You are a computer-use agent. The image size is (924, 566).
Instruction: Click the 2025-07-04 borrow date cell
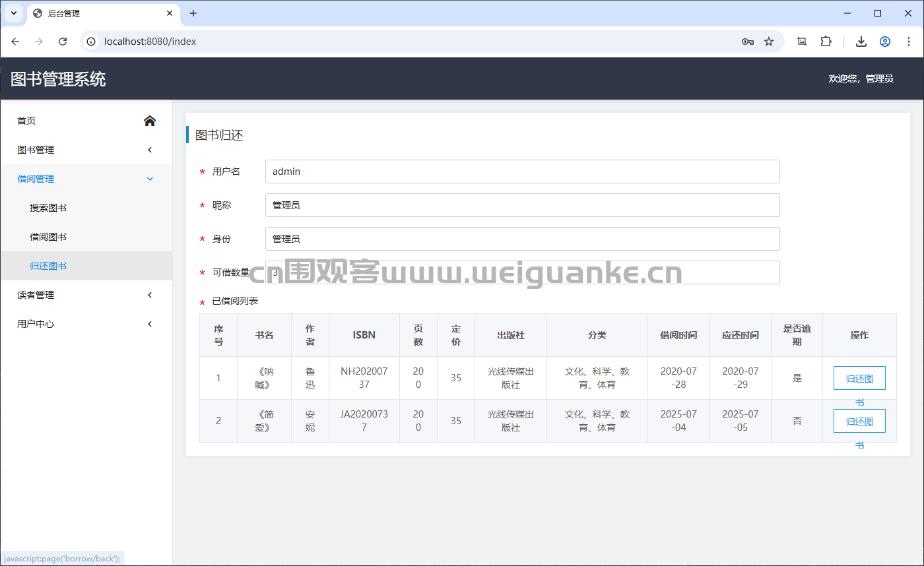(678, 421)
